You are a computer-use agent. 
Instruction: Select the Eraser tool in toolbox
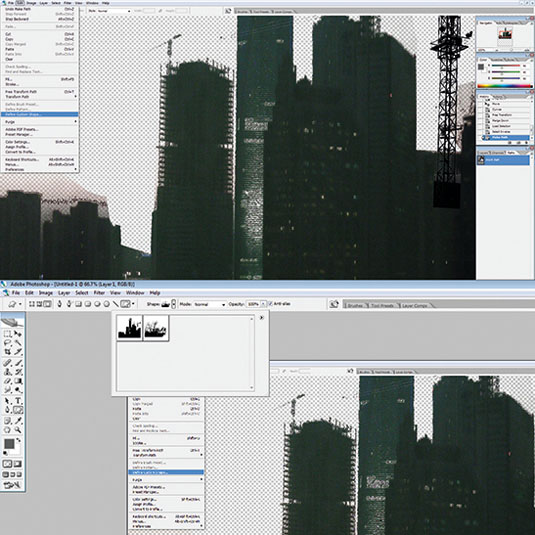coord(7,381)
